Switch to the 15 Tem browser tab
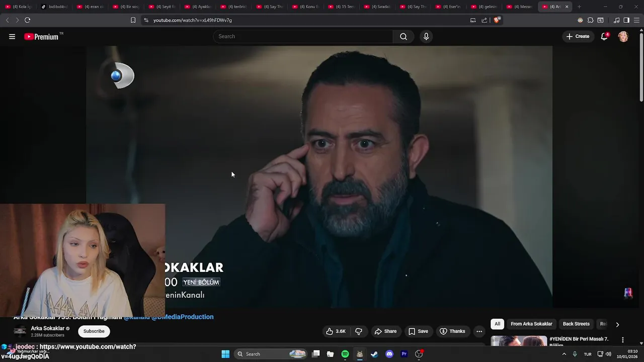 pyautogui.click(x=342, y=7)
